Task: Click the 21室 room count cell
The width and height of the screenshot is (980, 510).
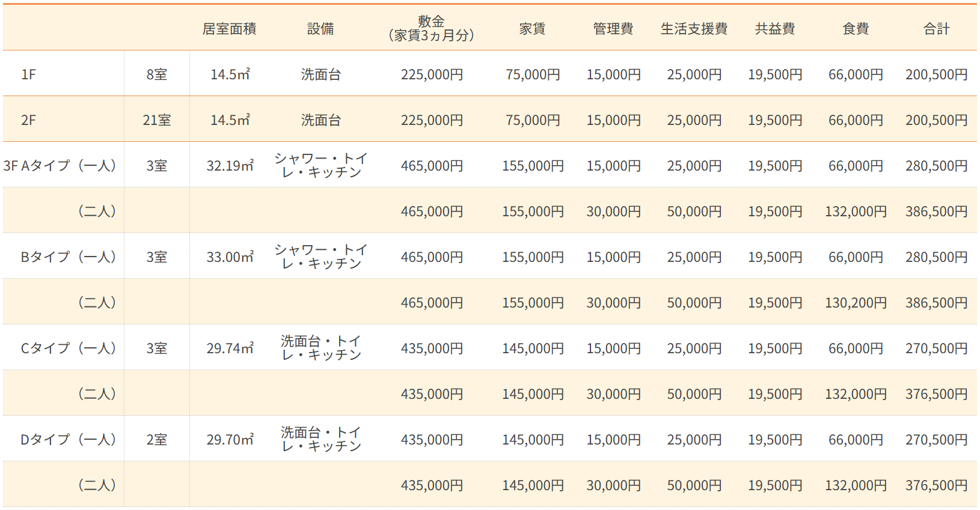Action: click(156, 120)
